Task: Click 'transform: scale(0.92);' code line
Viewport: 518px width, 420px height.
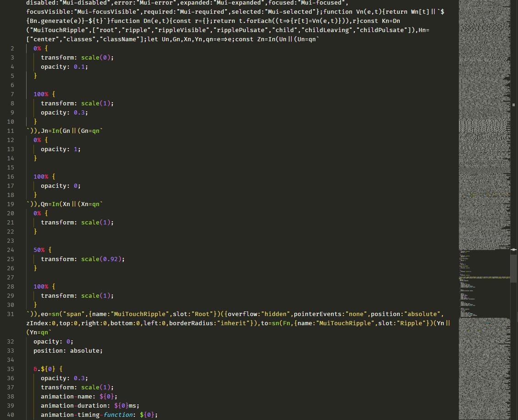Action: pyautogui.click(x=83, y=259)
